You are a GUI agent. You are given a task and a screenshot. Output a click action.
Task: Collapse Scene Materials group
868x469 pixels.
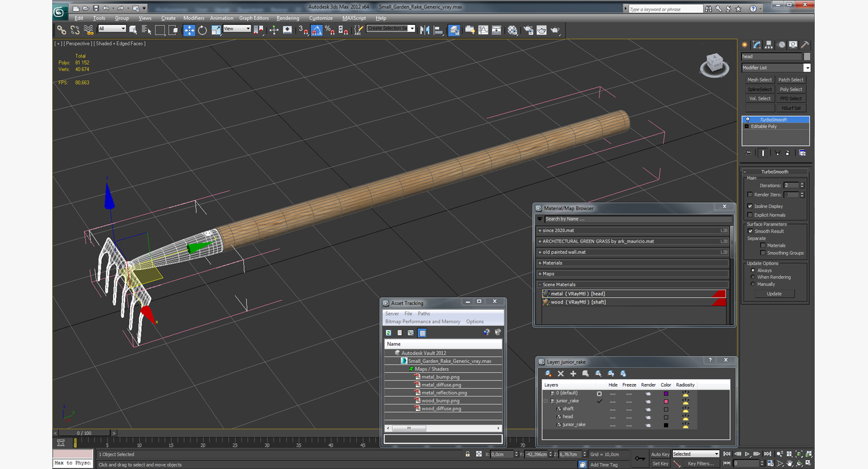[x=633, y=285]
